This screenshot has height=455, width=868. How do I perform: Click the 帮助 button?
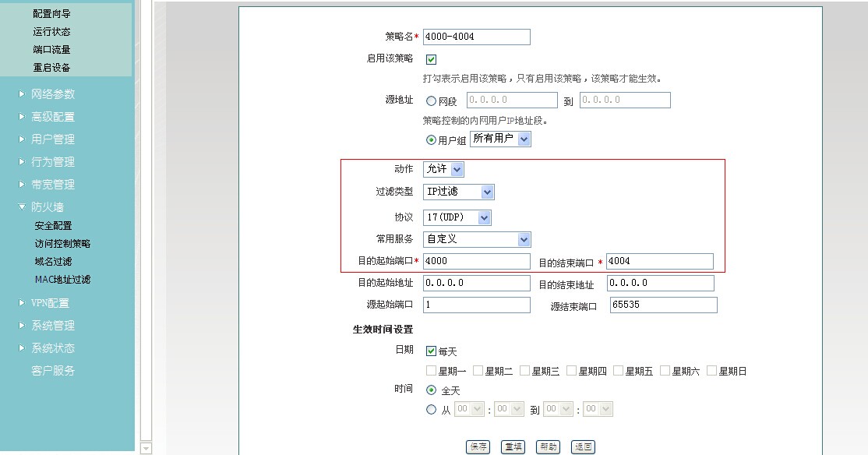tap(548, 446)
